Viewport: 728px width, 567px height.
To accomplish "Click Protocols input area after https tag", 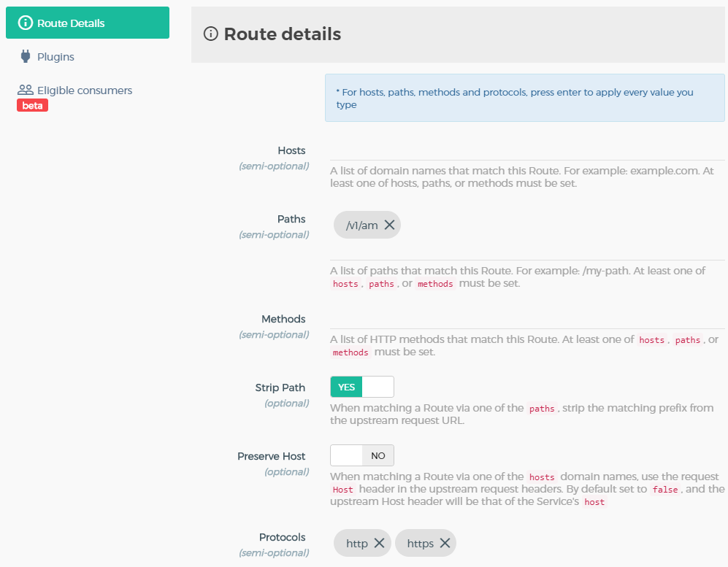I will pyautogui.click(x=591, y=544).
